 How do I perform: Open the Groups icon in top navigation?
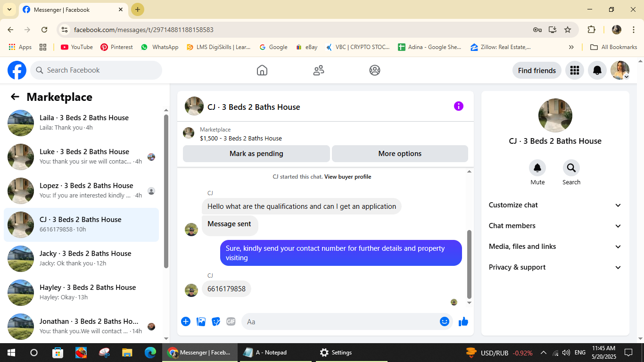coord(375,70)
